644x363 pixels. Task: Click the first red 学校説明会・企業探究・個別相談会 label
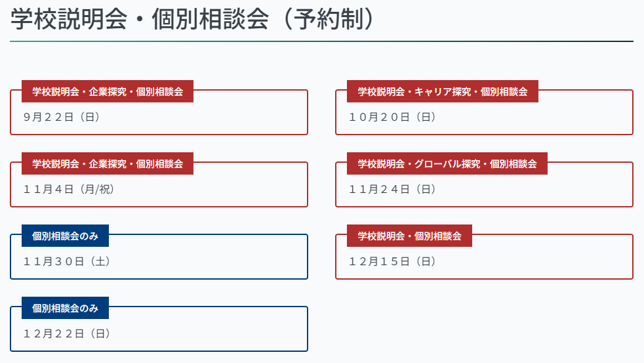tap(107, 91)
